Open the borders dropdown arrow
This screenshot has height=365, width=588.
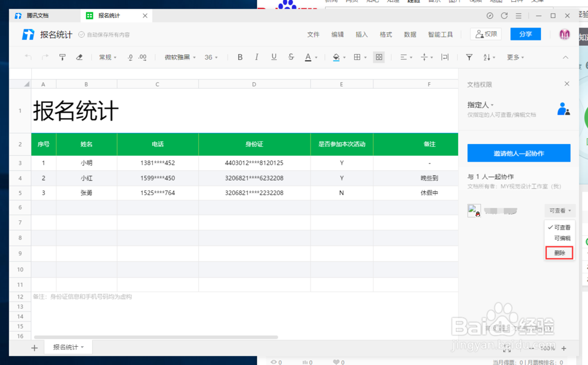pyautogui.click(x=365, y=58)
